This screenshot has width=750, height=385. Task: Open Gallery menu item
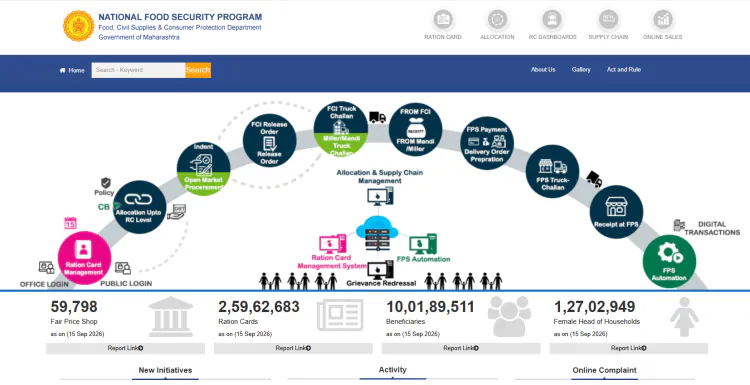click(581, 70)
